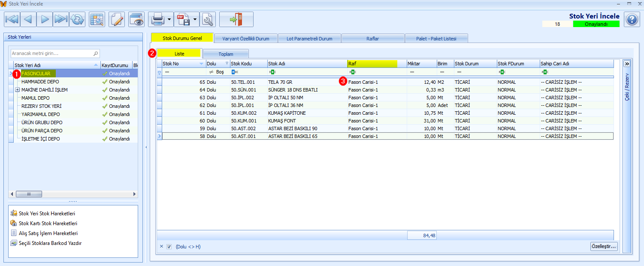Toggle the (Dolu <> H) filter checkbox

pyautogui.click(x=169, y=247)
